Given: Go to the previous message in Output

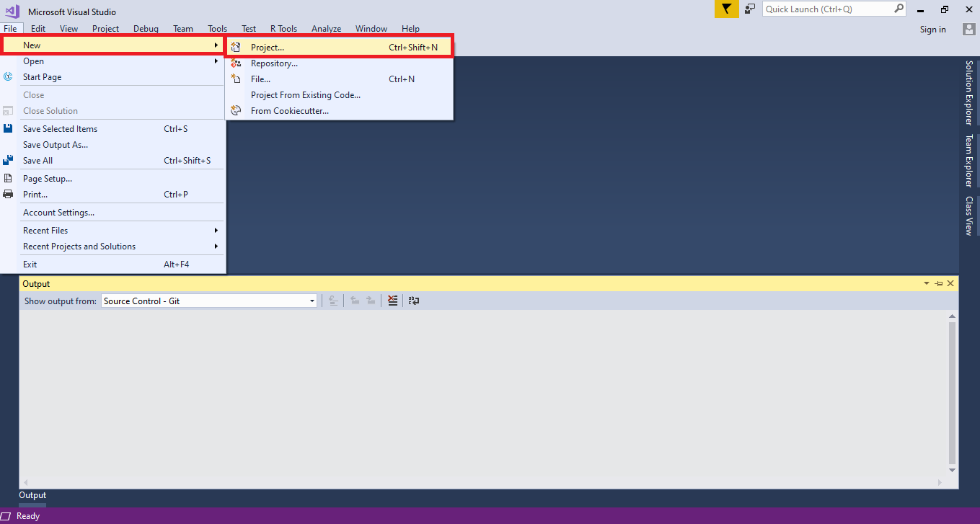Looking at the screenshot, I should click(x=355, y=300).
